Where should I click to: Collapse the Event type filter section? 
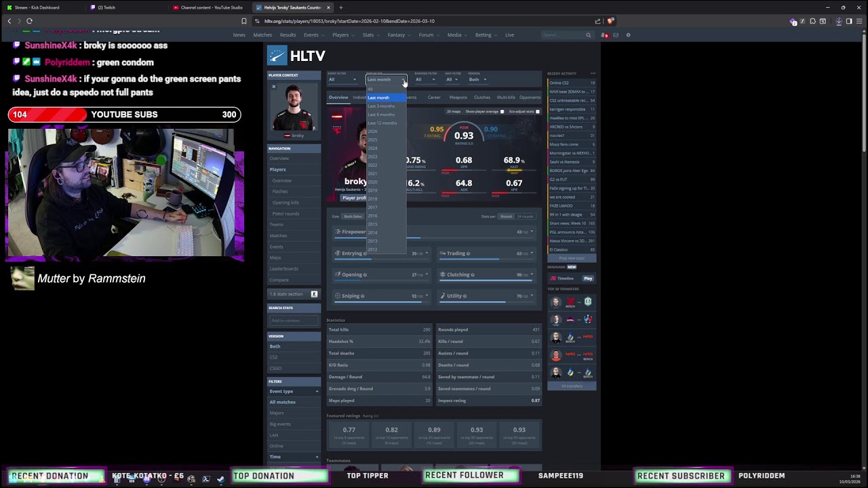click(317, 391)
